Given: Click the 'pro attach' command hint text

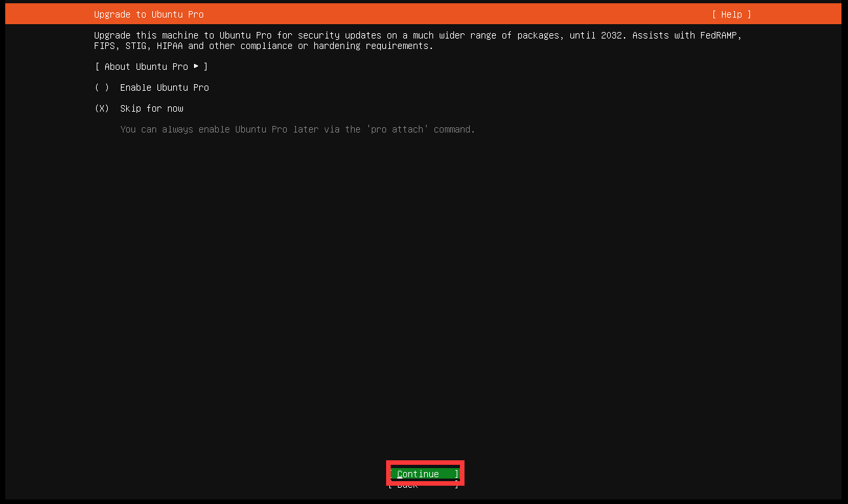Looking at the screenshot, I should [x=298, y=129].
